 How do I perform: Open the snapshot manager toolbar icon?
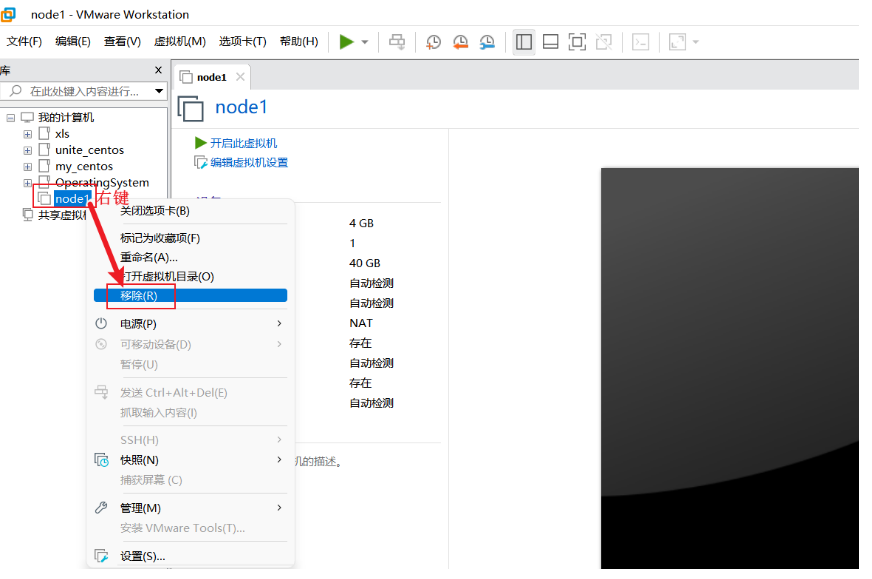487,42
